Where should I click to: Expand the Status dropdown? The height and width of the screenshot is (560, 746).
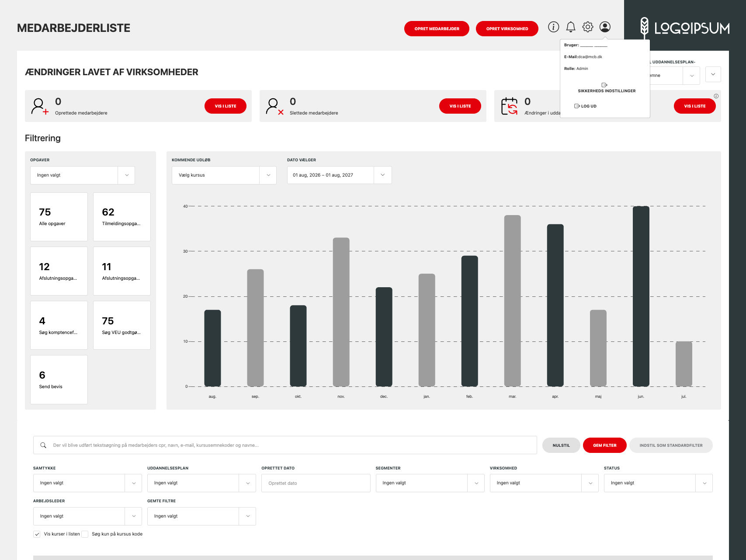pos(658,483)
